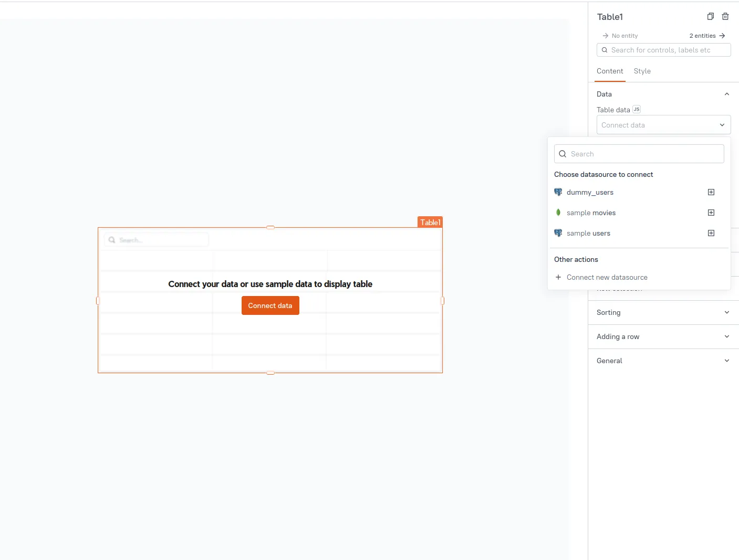The image size is (739, 560).
Task: Click the PostgreSQL icon beside dummy_users
Action: (558, 192)
